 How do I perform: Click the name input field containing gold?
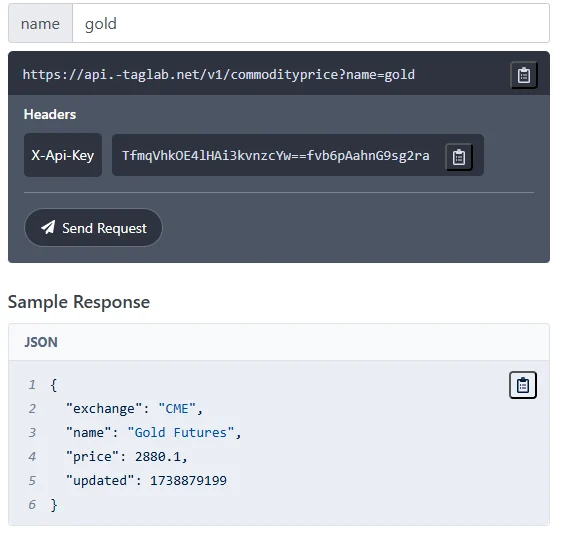(x=311, y=24)
